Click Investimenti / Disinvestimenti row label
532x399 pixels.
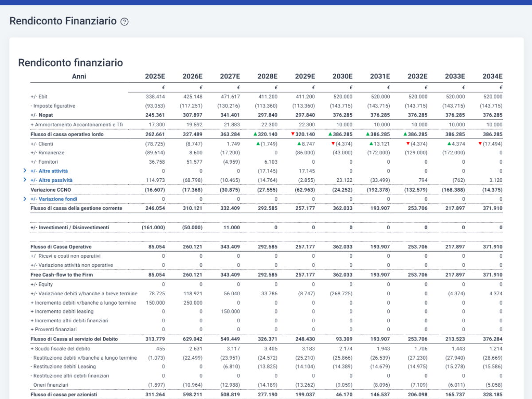click(70, 227)
